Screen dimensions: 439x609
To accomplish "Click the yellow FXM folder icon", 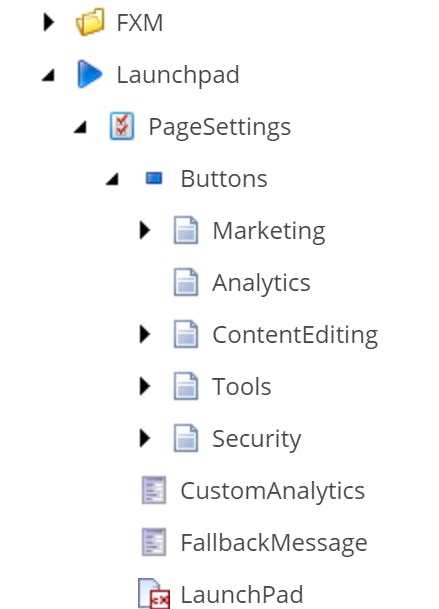I will [x=90, y=22].
